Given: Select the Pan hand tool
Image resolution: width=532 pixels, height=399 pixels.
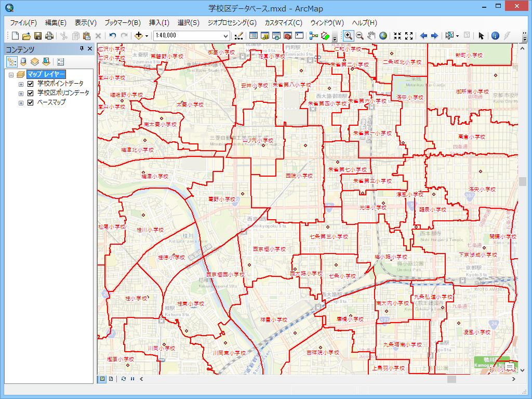Looking at the screenshot, I should (371, 36).
